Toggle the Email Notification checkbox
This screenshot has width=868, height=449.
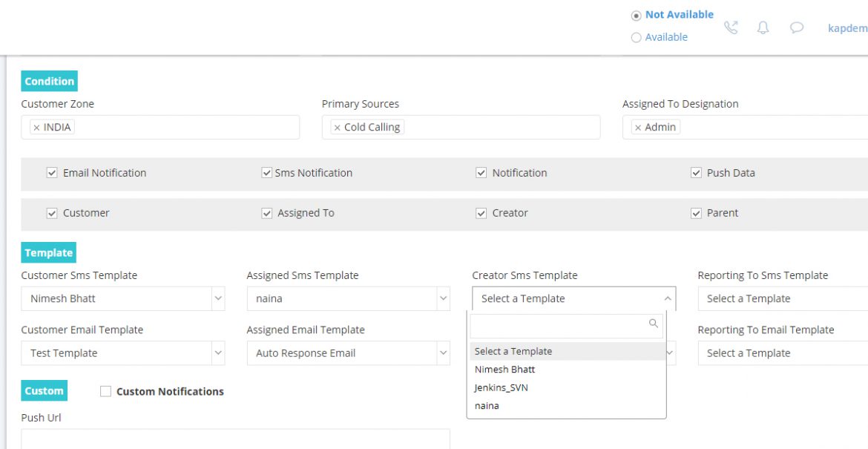pos(51,173)
